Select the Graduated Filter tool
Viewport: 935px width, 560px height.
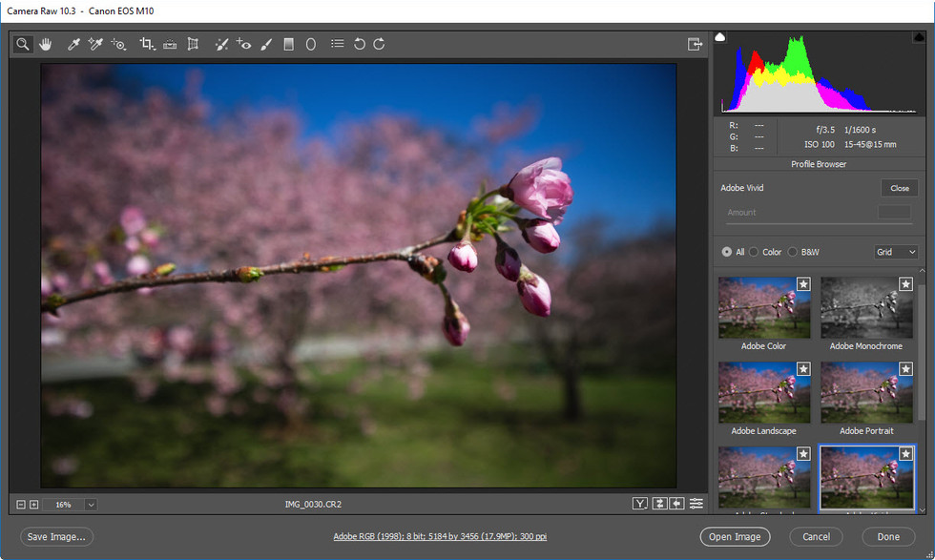[287, 44]
